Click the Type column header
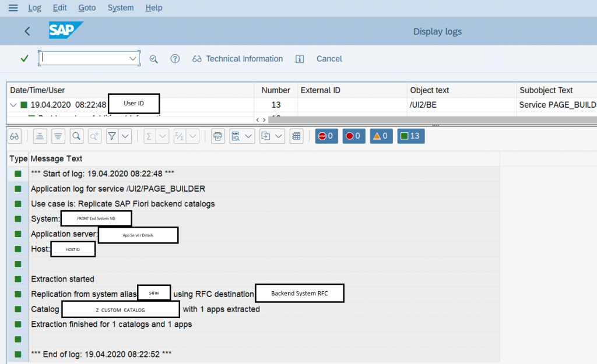This screenshot has height=364, width=597. [x=18, y=158]
